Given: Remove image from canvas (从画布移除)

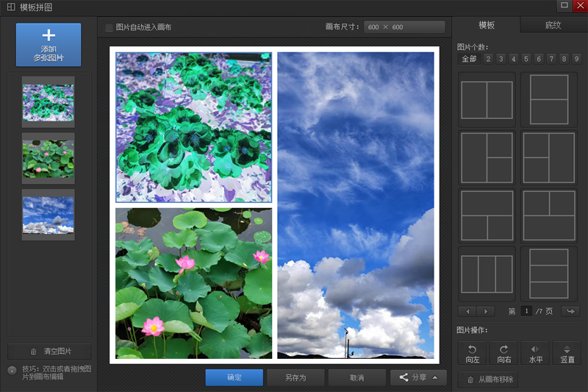Looking at the screenshot, I should 489,379.
